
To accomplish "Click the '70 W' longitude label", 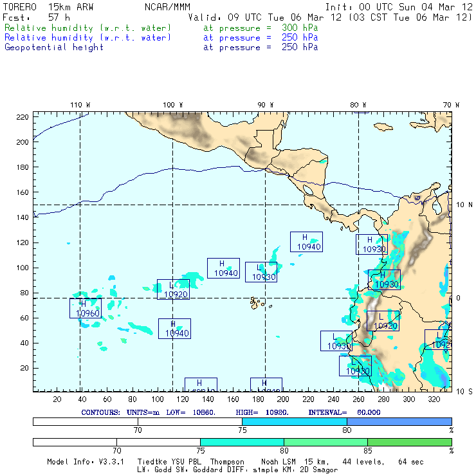I will (x=451, y=105).
